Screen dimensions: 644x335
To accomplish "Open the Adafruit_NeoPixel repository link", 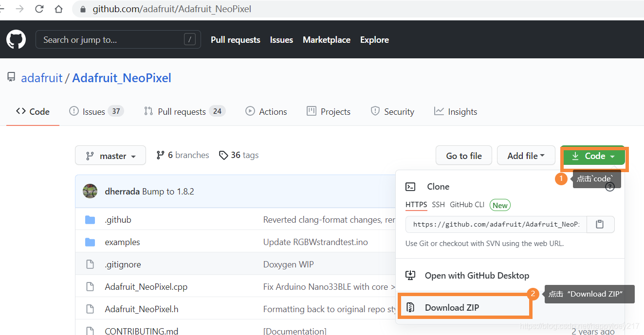I will (x=122, y=78).
